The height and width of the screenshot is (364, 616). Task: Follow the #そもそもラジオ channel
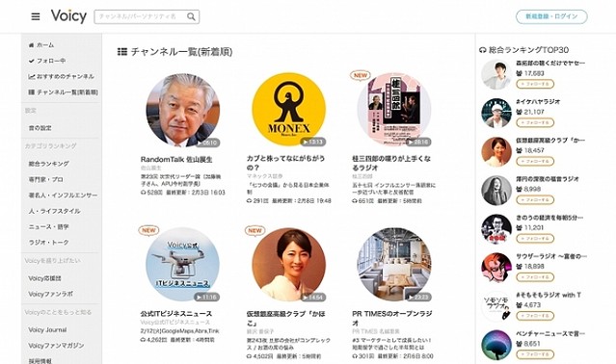click(x=535, y=316)
